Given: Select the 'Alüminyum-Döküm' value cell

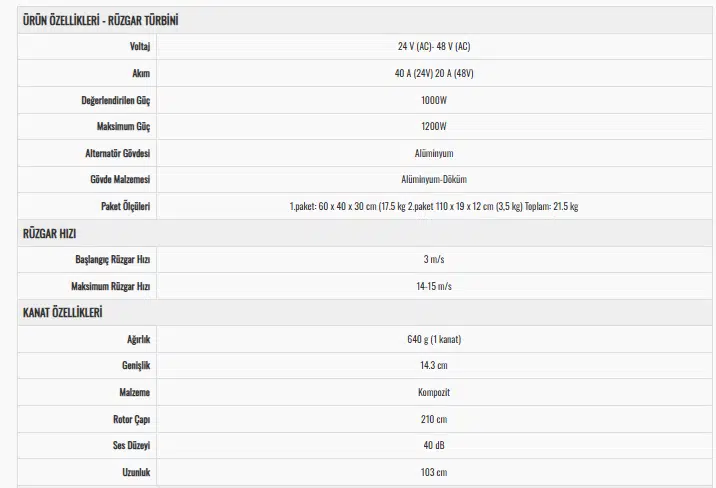Looking at the screenshot, I should 434,180.
